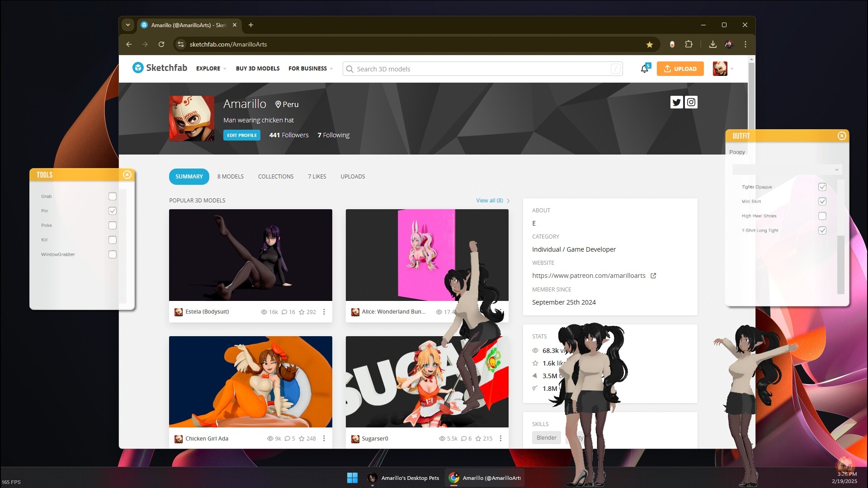Open a new browser tab
The width and height of the screenshot is (868, 488).
click(251, 25)
